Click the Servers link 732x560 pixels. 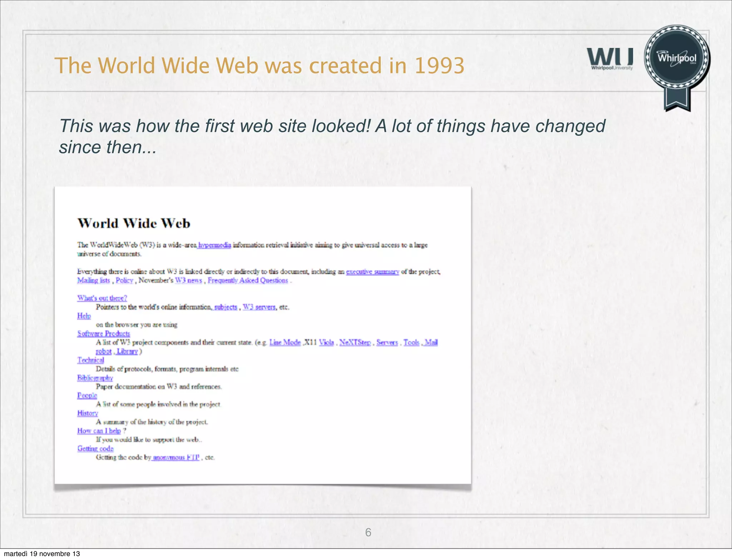(x=387, y=342)
